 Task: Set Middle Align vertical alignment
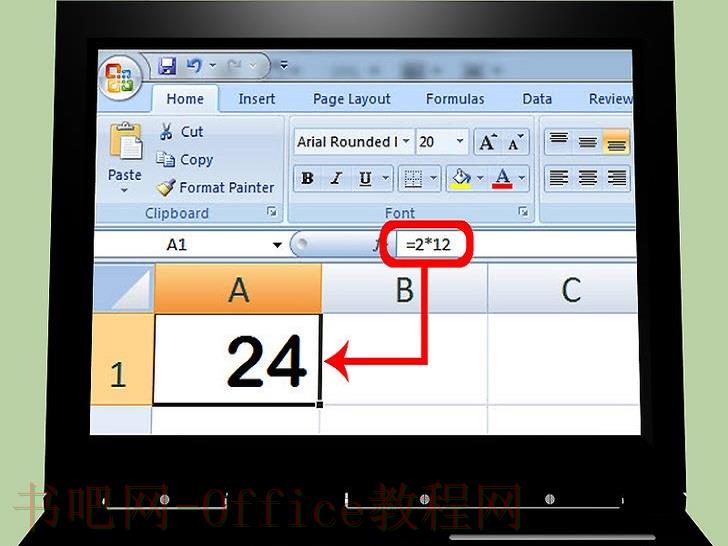point(587,141)
